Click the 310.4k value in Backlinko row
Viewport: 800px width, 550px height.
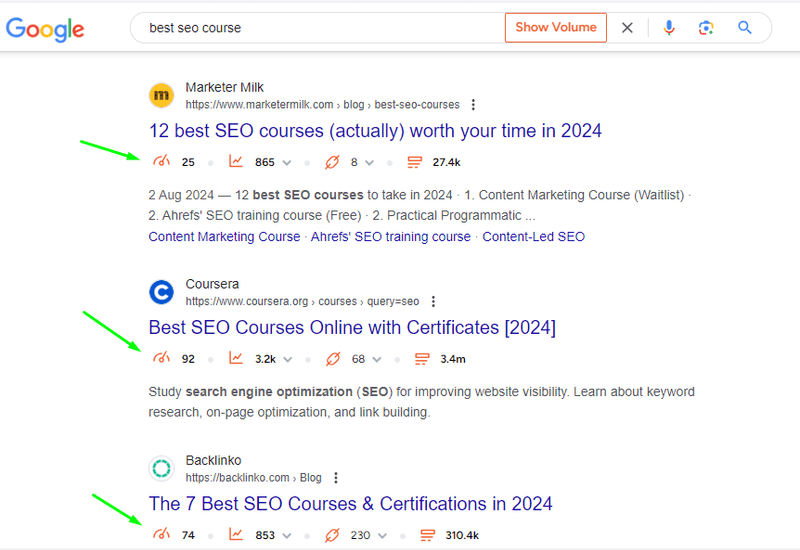(x=462, y=535)
